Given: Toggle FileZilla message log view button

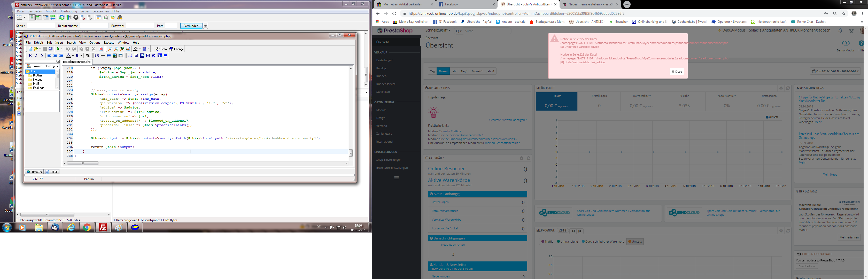Looking at the screenshot, I should click(32, 18).
